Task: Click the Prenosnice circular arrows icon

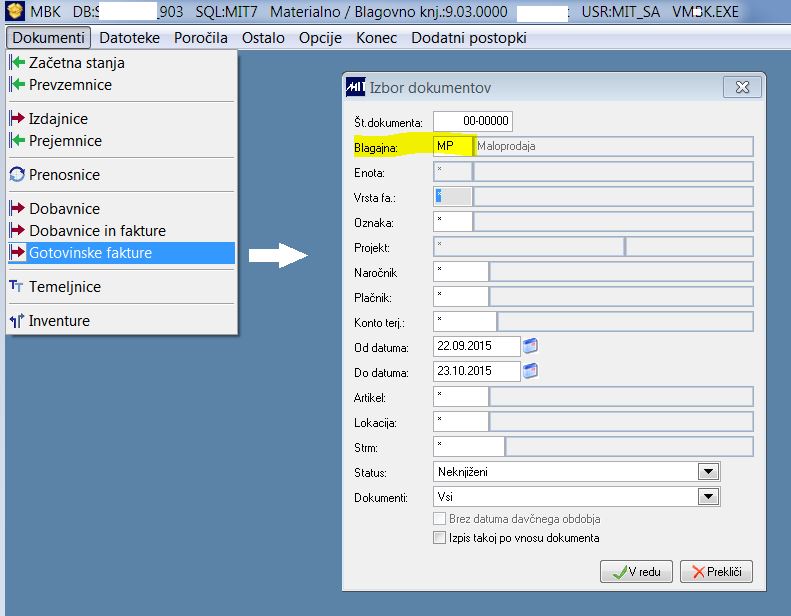Action: [17, 174]
